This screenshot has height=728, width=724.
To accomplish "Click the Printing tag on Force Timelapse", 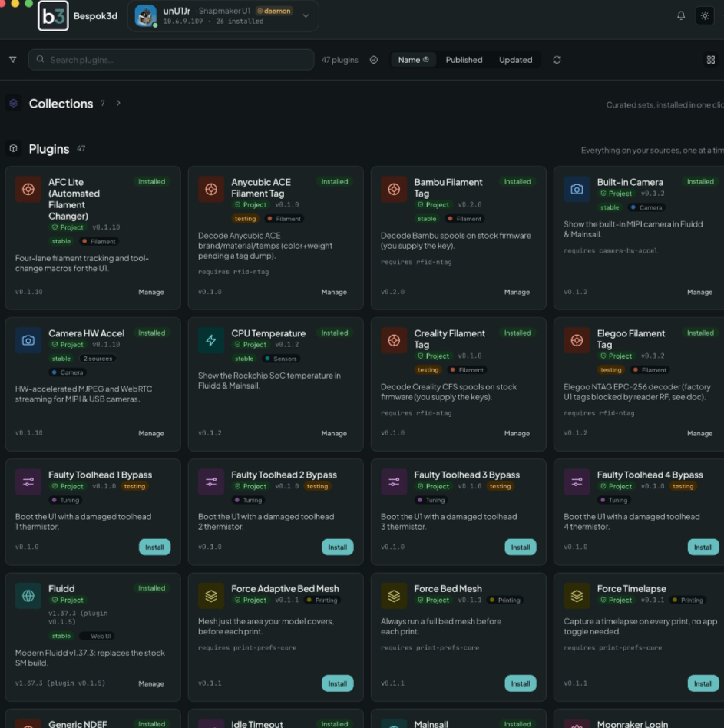I will coord(687,601).
